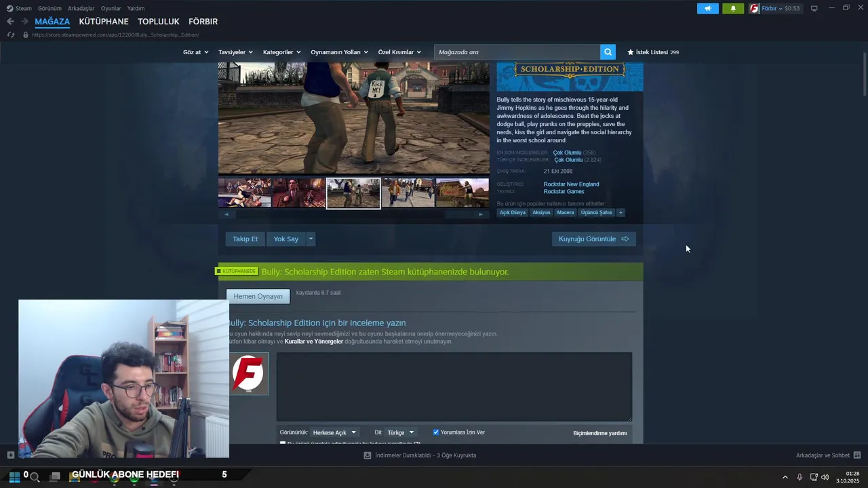Click the screenshot strip scrollbar track
The width and height of the screenshot is (868, 488).
353,214
